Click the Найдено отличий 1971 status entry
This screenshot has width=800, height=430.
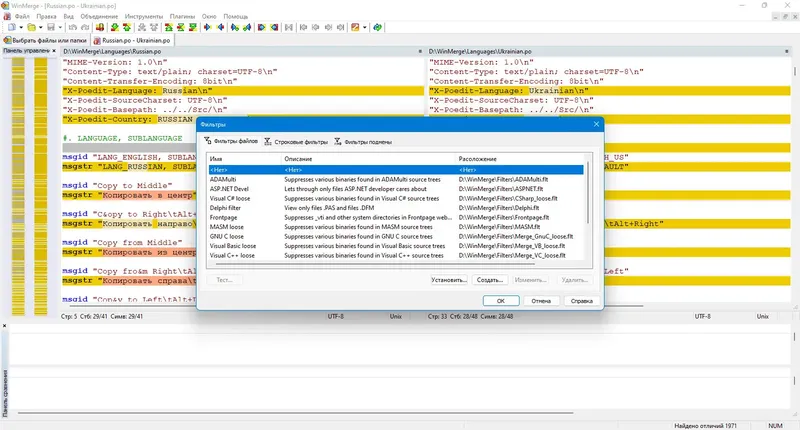(x=705, y=425)
